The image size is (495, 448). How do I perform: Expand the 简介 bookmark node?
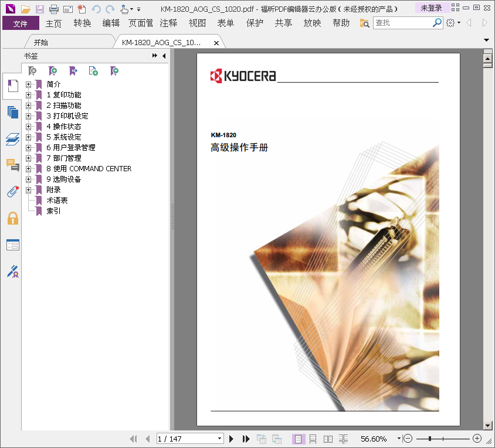(28, 84)
